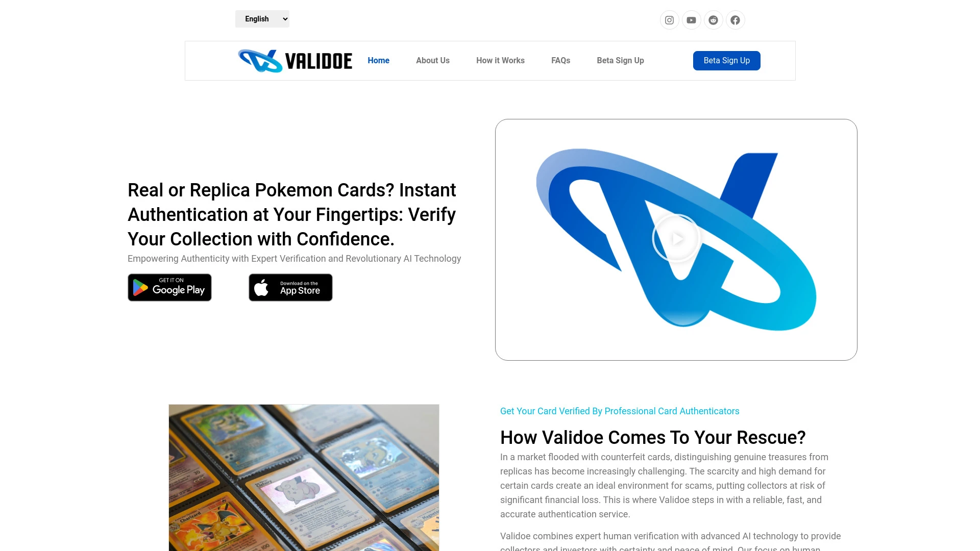Open the Instagram social media icon

point(669,19)
